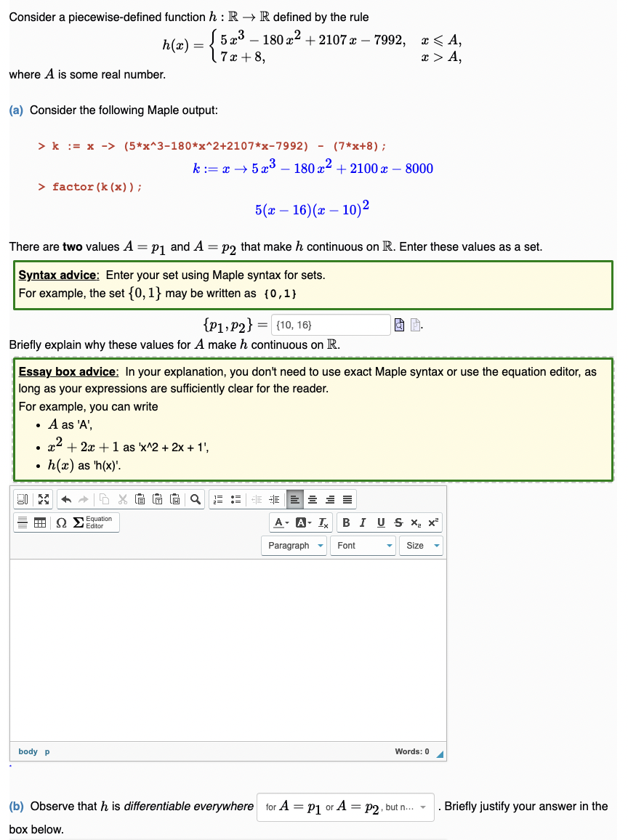Toggle subscript formatting
The height and width of the screenshot is (840, 628).
[x=415, y=522]
